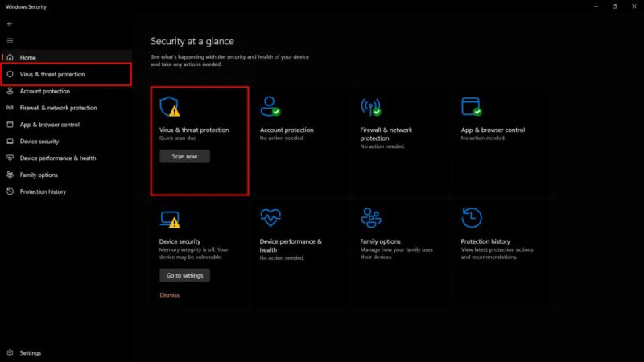Click 'Memory integrity is off' warning text

tap(193, 253)
